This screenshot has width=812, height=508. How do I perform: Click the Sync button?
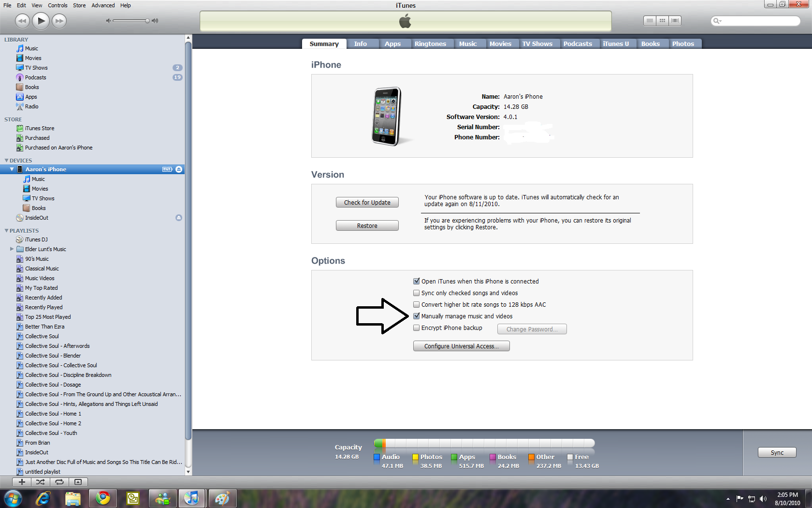[x=777, y=452]
